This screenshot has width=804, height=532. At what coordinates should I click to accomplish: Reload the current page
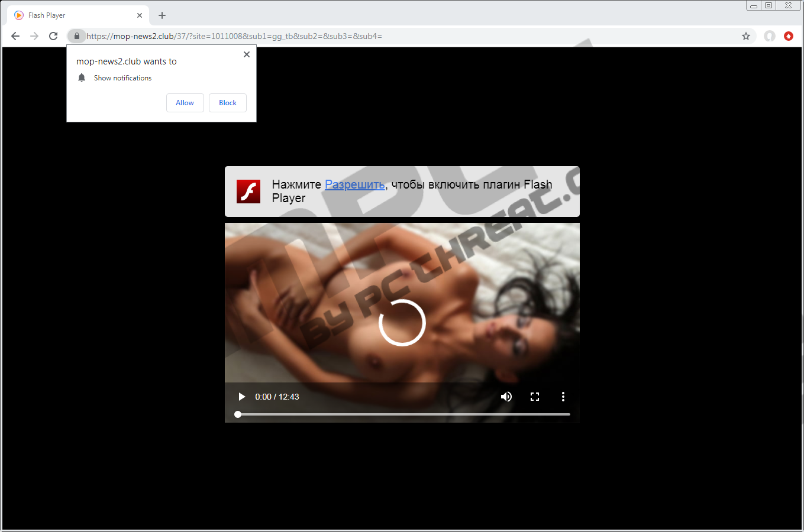point(53,36)
